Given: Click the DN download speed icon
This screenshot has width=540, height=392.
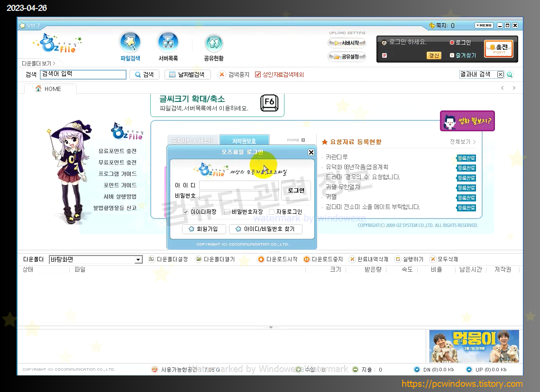Looking at the screenshot, I should (417, 370).
